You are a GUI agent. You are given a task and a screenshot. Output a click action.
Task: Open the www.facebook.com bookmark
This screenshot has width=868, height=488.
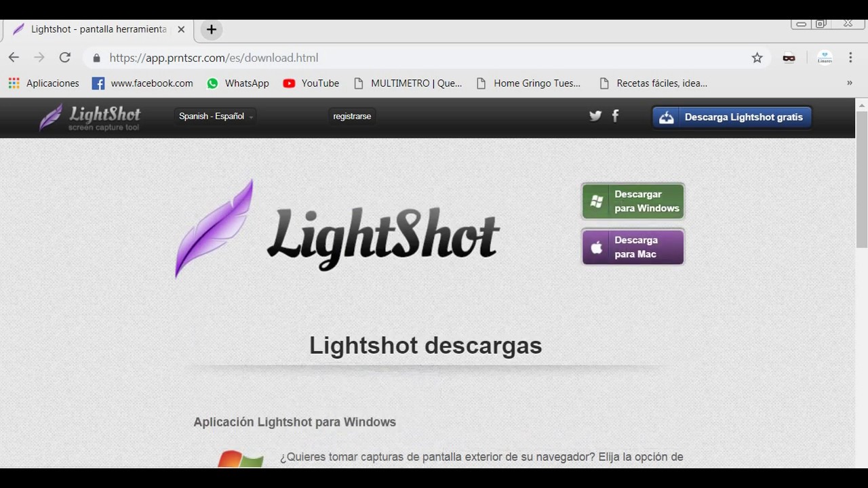tap(142, 83)
